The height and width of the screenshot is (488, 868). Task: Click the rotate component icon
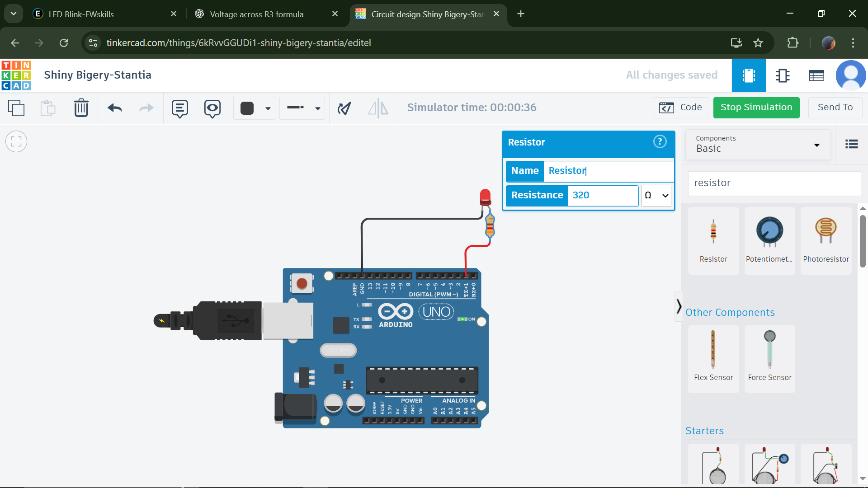(344, 108)
